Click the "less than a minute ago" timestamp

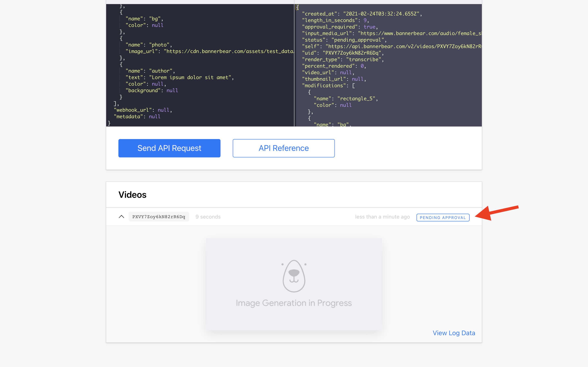click(x=382, y=217)
